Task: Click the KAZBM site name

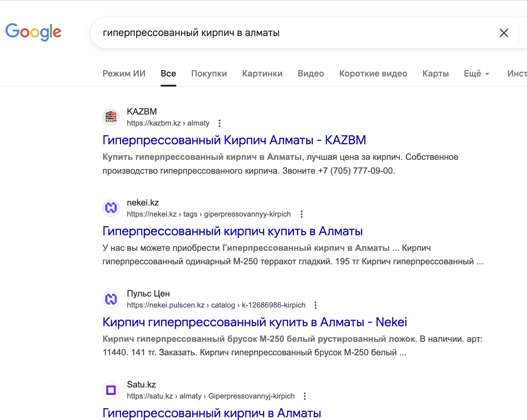Action: tap(142, 111)
